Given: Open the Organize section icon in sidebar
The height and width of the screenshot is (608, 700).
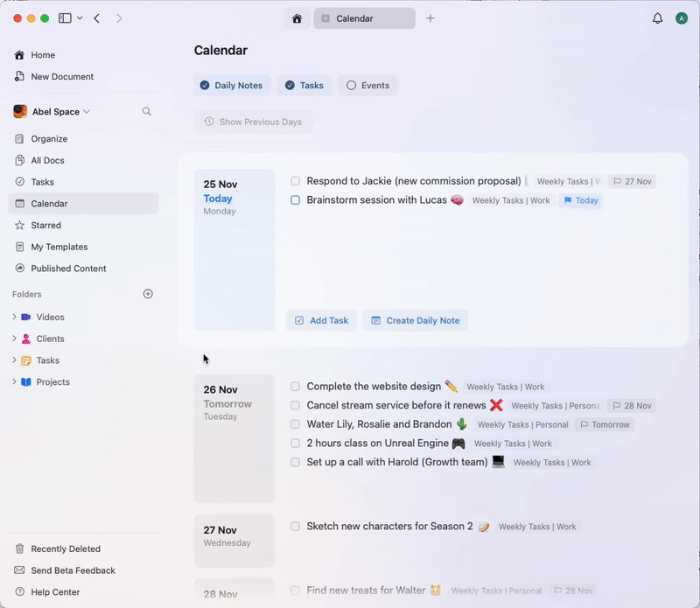Looking at the screenshot, I should click(19, 138).
